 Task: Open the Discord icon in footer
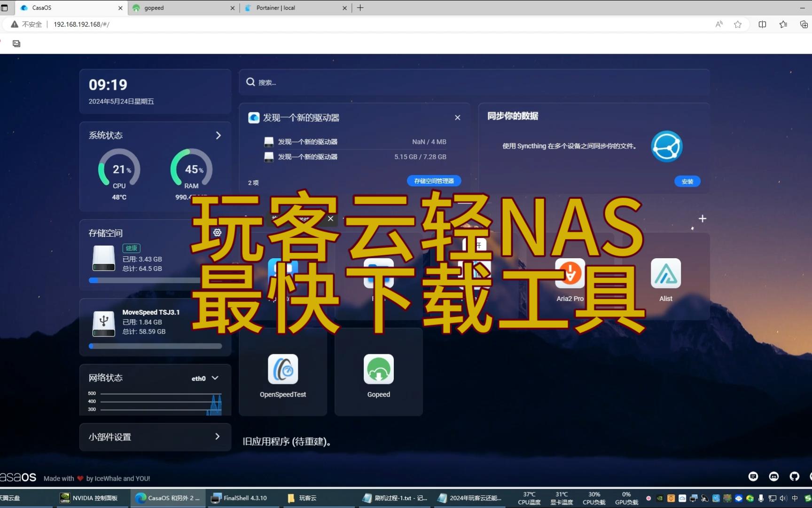click(x=773, y=476)
